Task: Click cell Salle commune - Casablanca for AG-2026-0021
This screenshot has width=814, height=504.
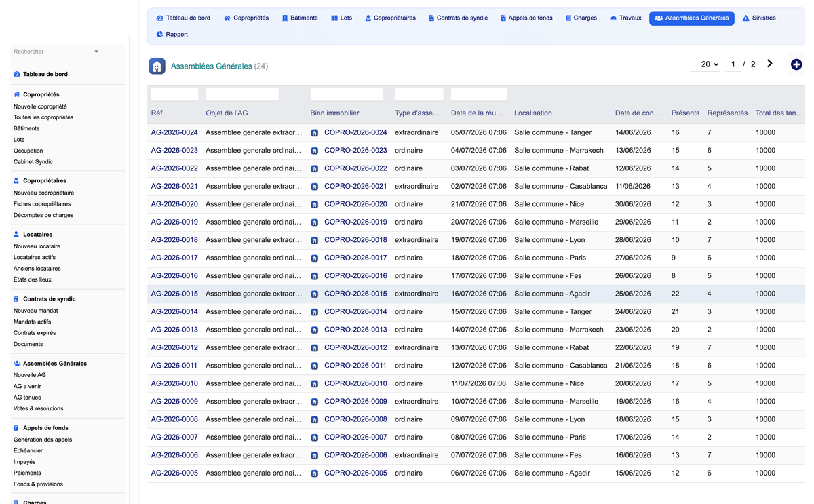Action: click(x=561, y=187)
